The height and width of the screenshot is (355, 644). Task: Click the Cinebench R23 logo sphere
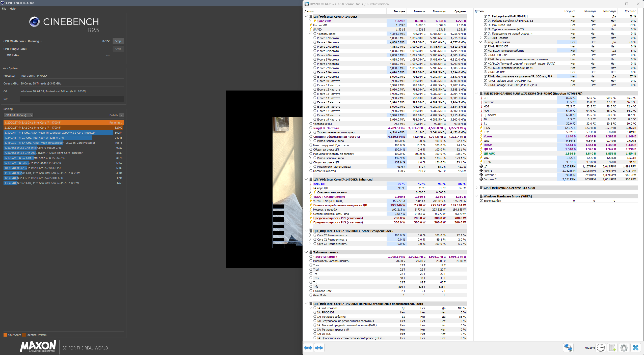pyautogui.click(x=34, y=22)
